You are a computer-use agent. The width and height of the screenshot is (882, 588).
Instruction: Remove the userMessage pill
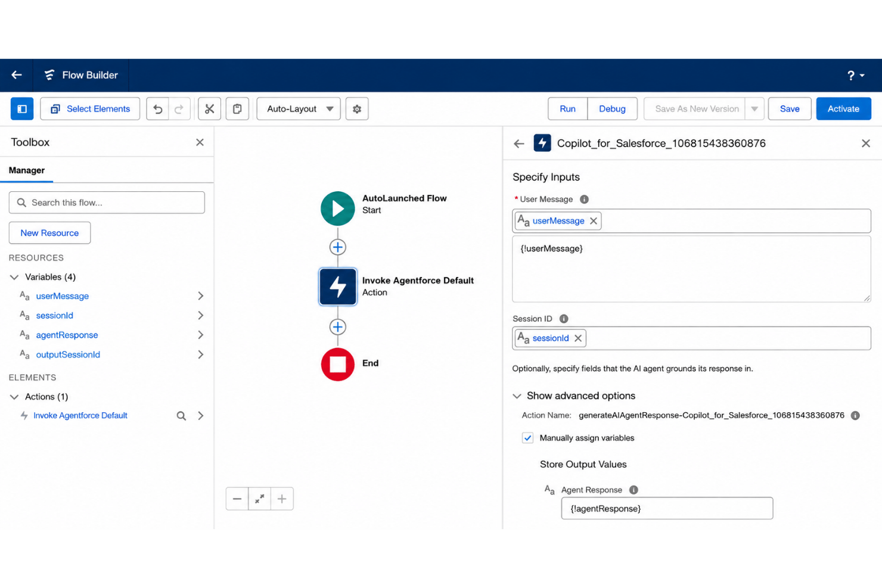[594, 221]
